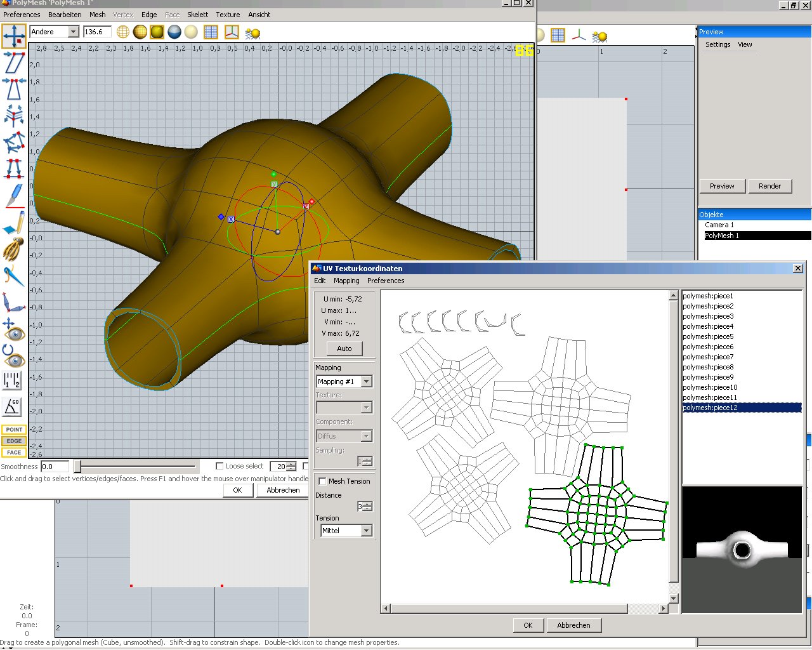
Task: Click OK in UV Texturkoordinaten dialog
Action: (x=528, y=625)
